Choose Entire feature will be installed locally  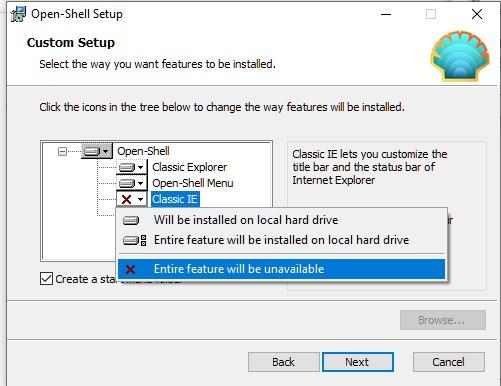[281, 240]
